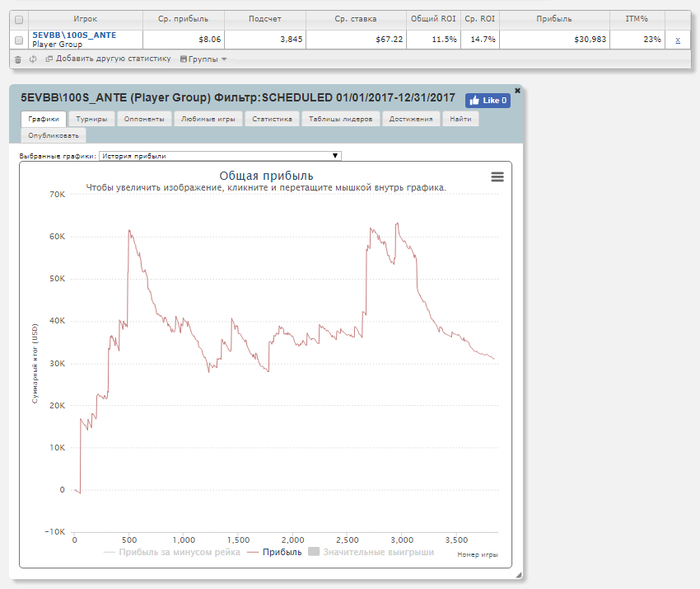Click the 14.7% average ROI cell
The height and width of the screenshot is (589, 700).
(480, 39)
